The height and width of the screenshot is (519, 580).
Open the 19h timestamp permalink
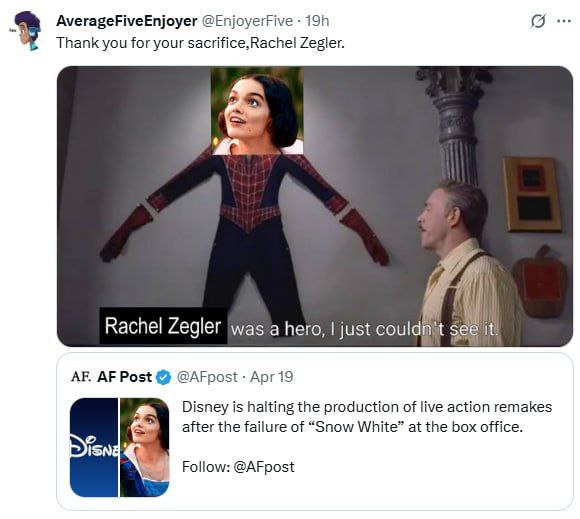317,21
